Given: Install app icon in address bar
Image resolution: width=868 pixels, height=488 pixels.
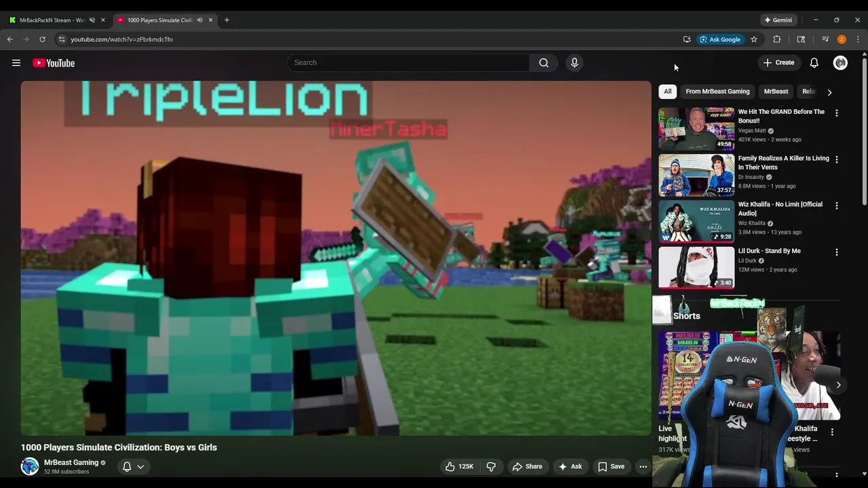Looking at the screenshot, I should point(687,39).
